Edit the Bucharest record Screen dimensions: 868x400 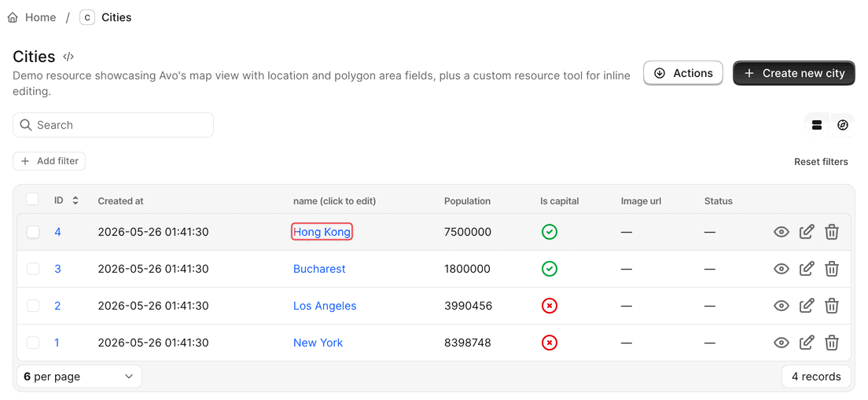coord(807,269)
